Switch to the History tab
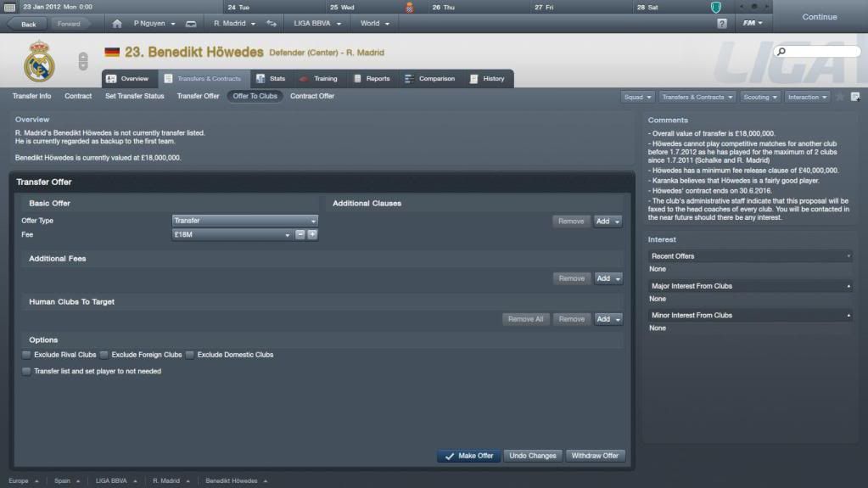The height and width of the screenshot is (488, 868). point(488,79)
